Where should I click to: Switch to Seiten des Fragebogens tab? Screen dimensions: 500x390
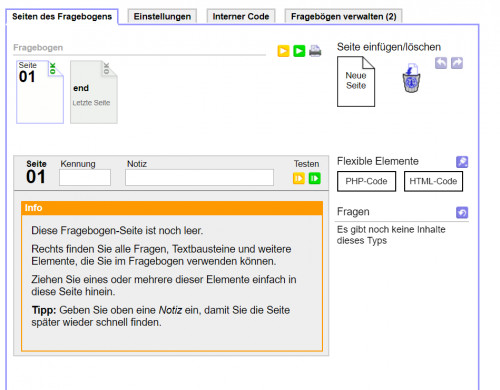[62, 17]
